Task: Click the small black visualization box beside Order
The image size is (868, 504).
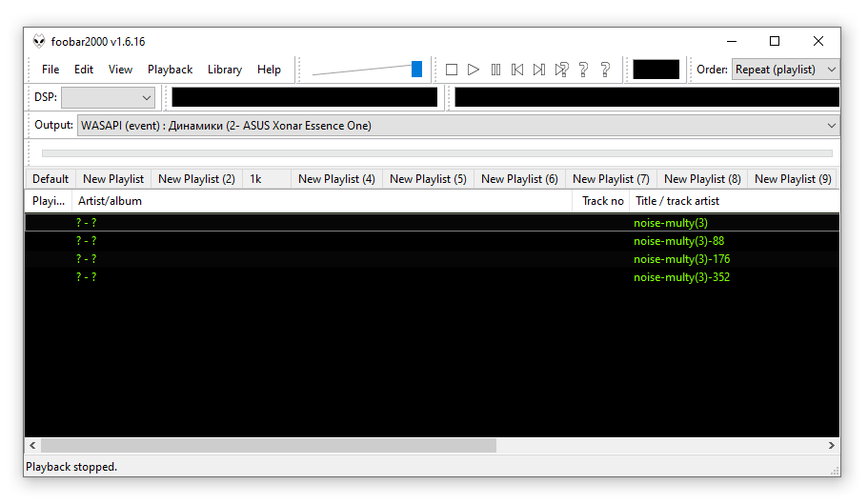Action: [x=656, y=70]
